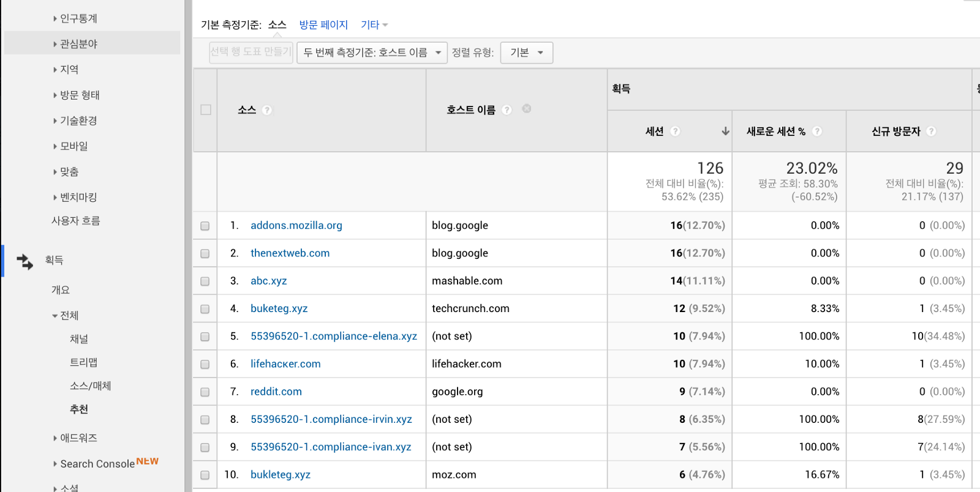Click help icon beside 새로운 세션 % header
980x492 pixels.
tap(816, 132)
